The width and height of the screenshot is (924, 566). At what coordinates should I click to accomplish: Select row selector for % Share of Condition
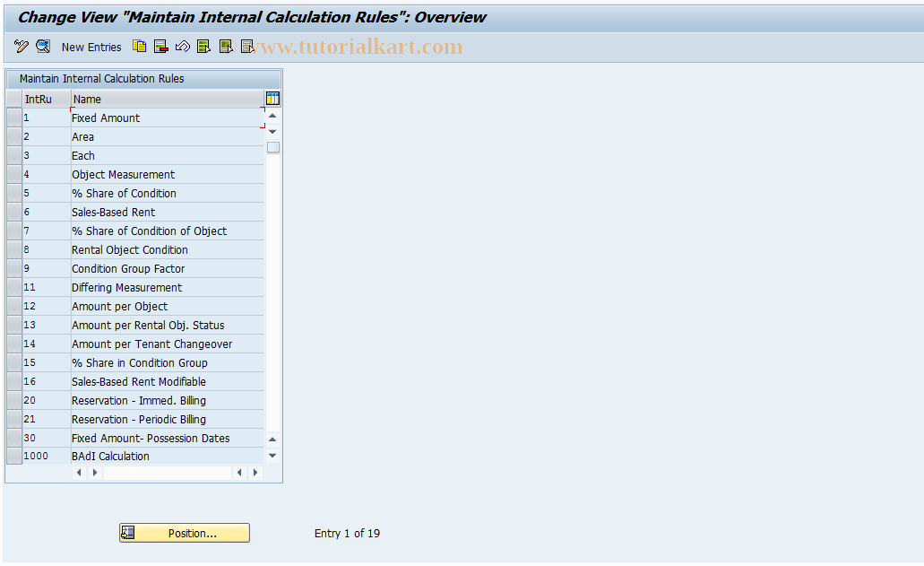tap(14, 193)
